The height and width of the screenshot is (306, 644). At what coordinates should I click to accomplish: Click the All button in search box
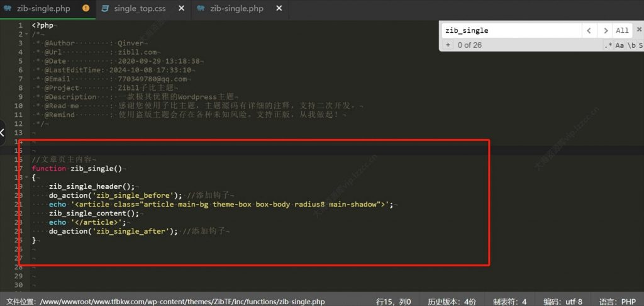[622, 30]
